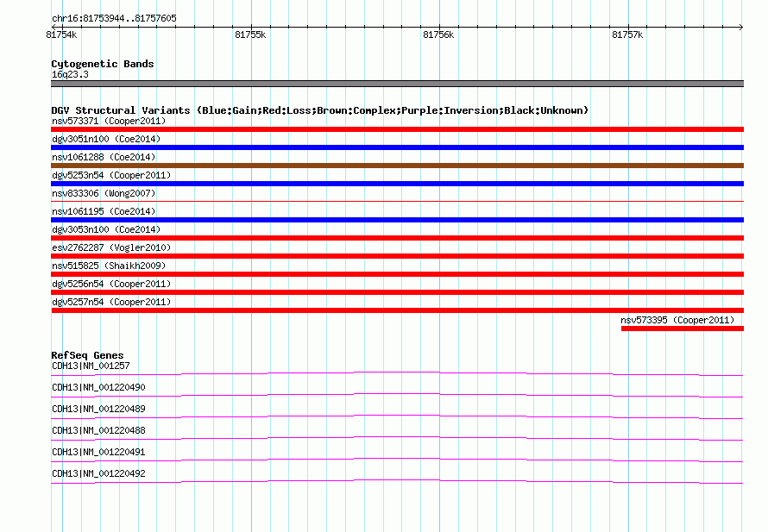
Task: Click the DGV Structural Variants track title
Action: click(320, 110)
